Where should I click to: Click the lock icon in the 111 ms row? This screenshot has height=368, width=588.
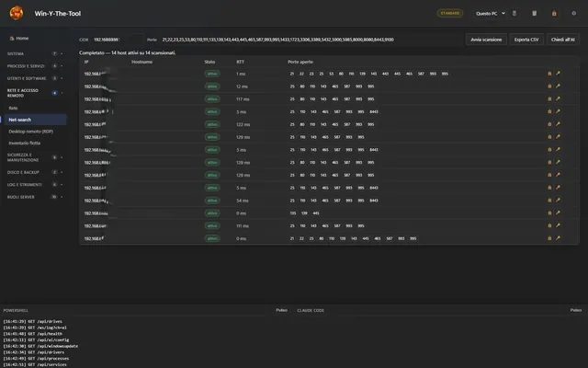click(x=549, y=225)
